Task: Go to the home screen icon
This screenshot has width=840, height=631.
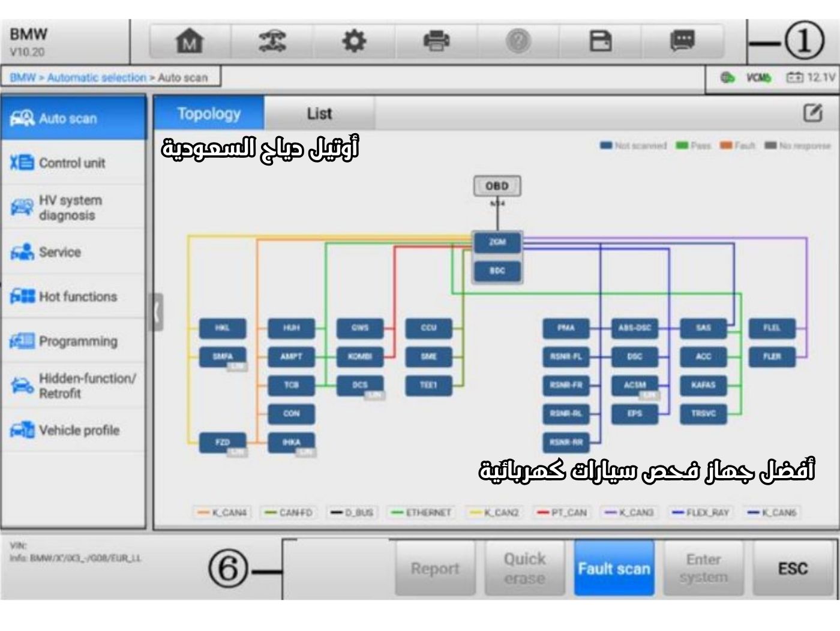Action: tap(189, 41)
